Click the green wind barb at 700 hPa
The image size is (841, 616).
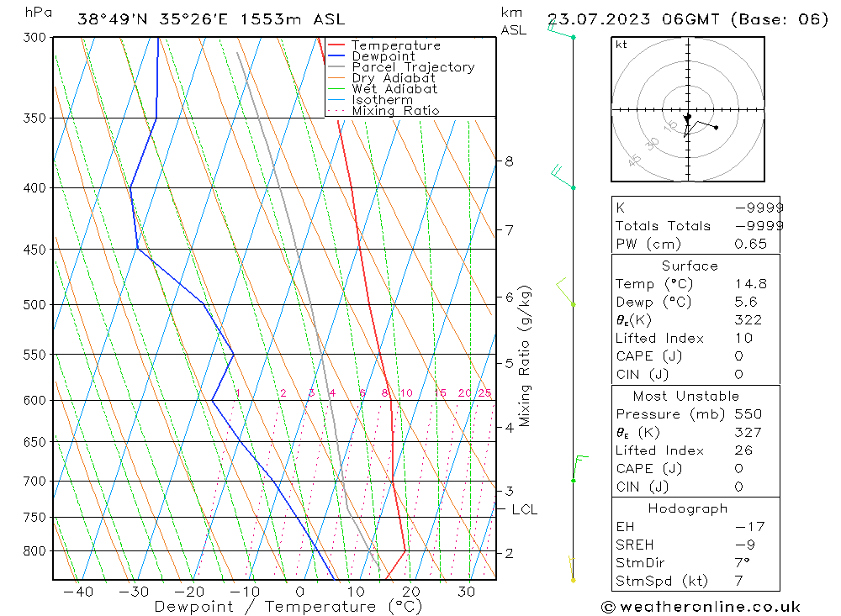[577, 467]
